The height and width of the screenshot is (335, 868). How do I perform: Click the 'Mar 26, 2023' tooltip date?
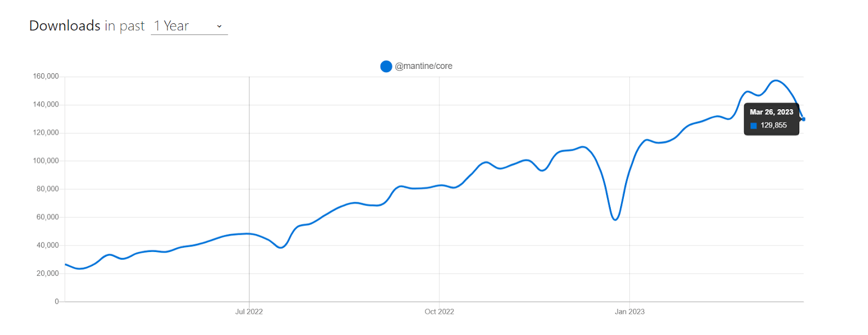771,112
